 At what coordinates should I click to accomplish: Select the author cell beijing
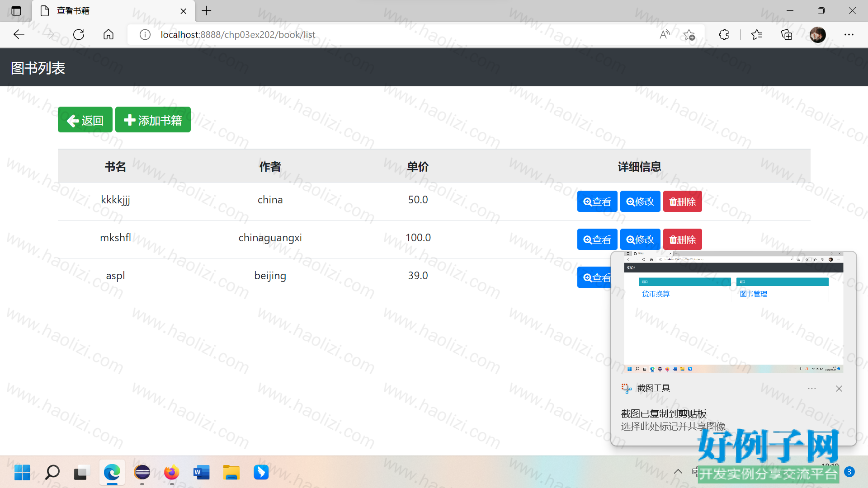[270, 276]
